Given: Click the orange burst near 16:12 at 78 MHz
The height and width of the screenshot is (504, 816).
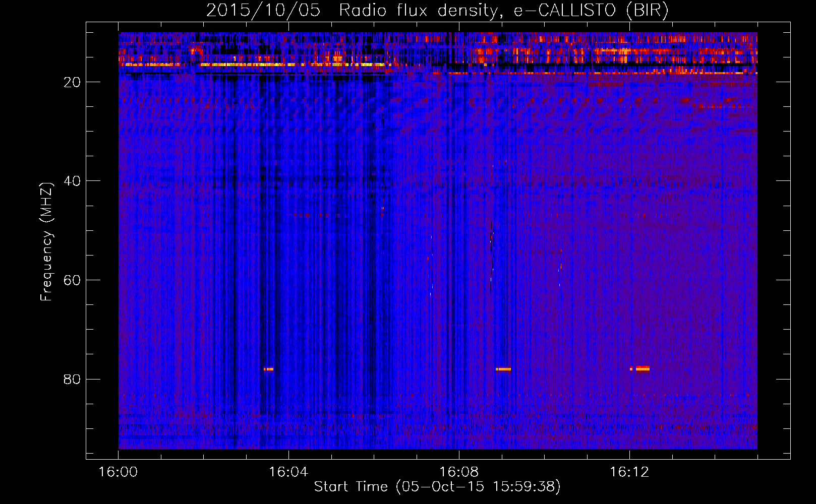Looking at the screenshot, I should coord(640,368).
